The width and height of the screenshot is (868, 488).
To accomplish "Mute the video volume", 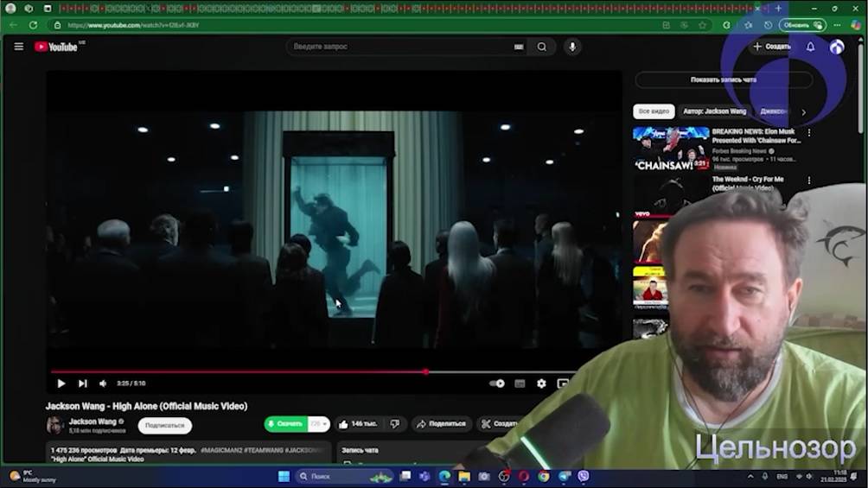I will tap(103, 383).
